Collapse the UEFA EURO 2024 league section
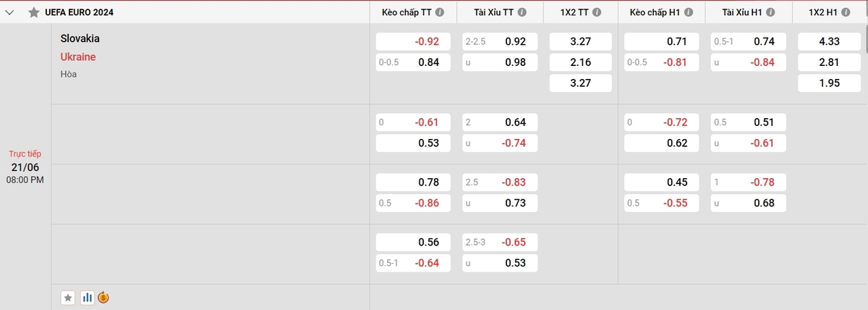Viewport: 868px width, 310px height. coord(10,12)
